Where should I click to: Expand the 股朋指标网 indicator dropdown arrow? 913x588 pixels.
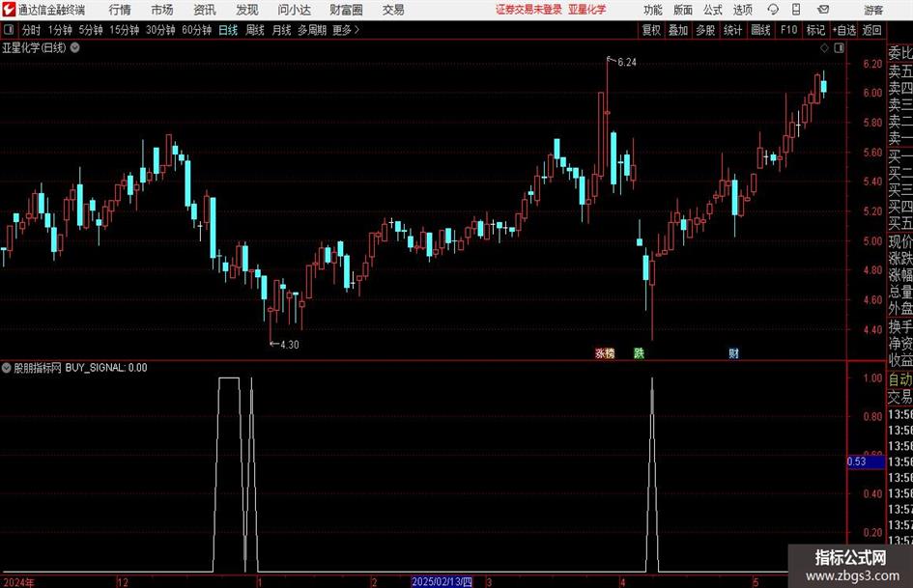point(7,367)
